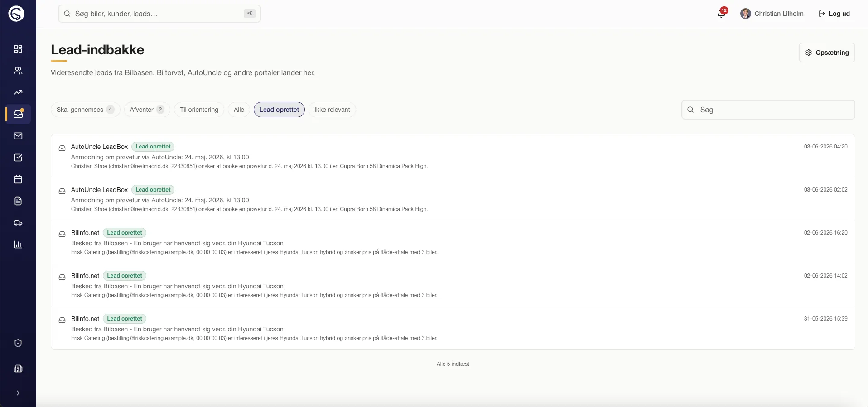Open AutoUncle LeadBox sender from 03-06-2026 04:20

coord(99,147)
